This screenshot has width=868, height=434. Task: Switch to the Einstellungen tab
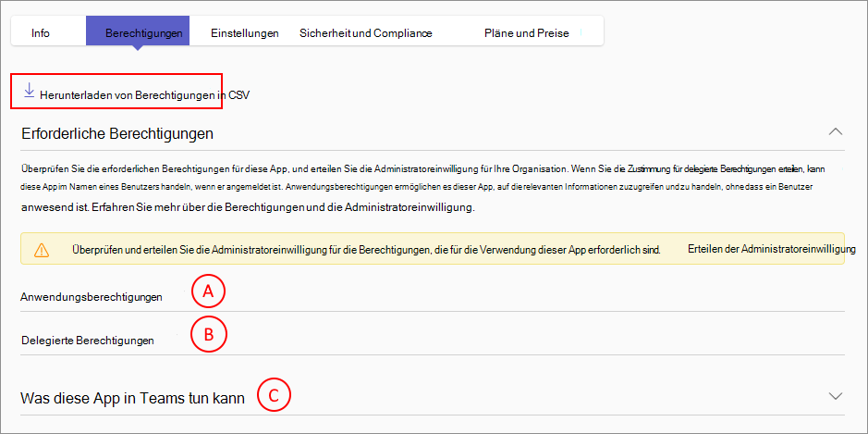pos(244,33)
